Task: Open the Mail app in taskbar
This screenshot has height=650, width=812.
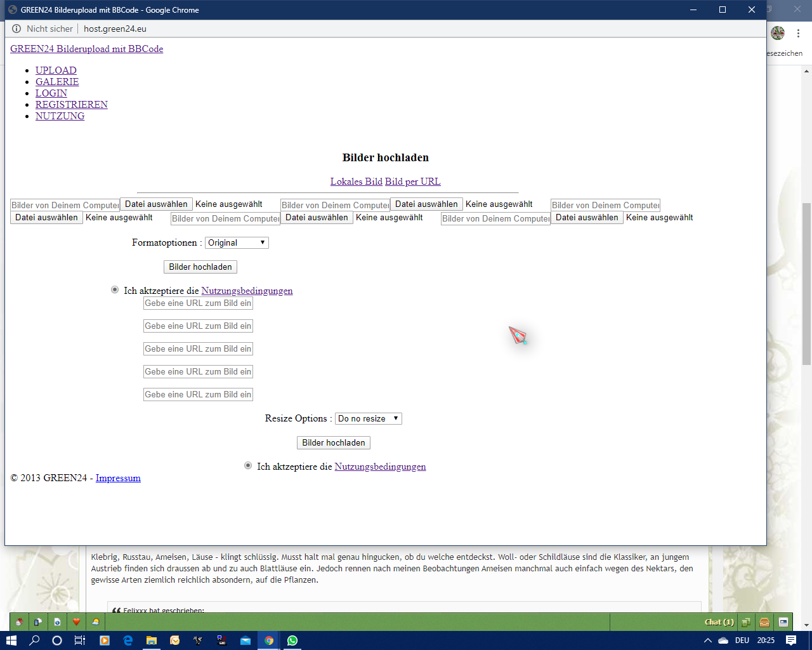Action: coord(246,640)
